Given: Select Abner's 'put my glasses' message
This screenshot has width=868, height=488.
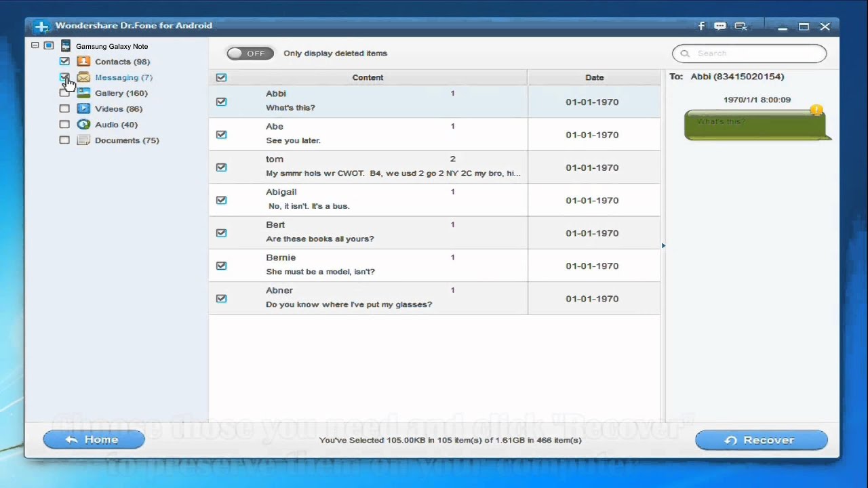Looking at the screenshot, I should 434,298.
